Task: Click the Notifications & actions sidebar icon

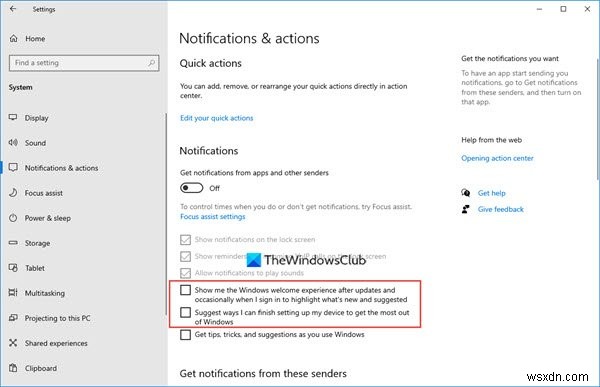Action: [x=13, y=168]
